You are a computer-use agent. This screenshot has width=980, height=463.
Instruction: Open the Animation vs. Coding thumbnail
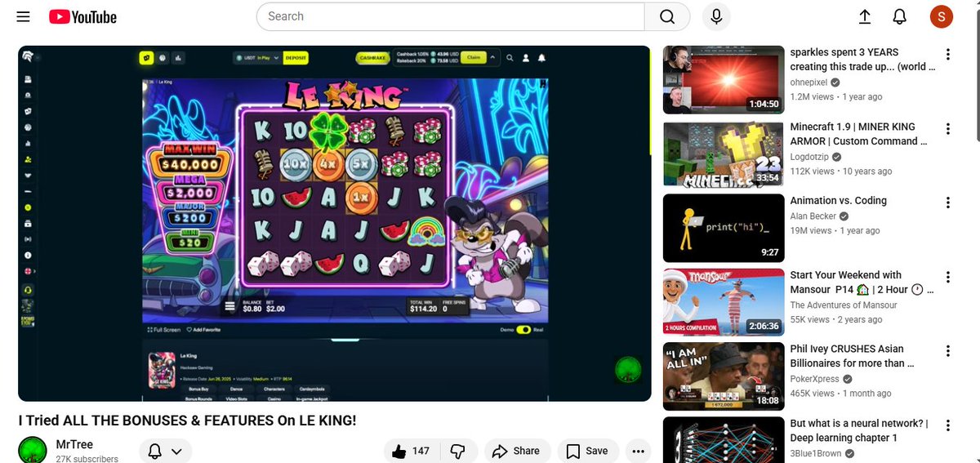pyautogui.click(x=723, y=228)
